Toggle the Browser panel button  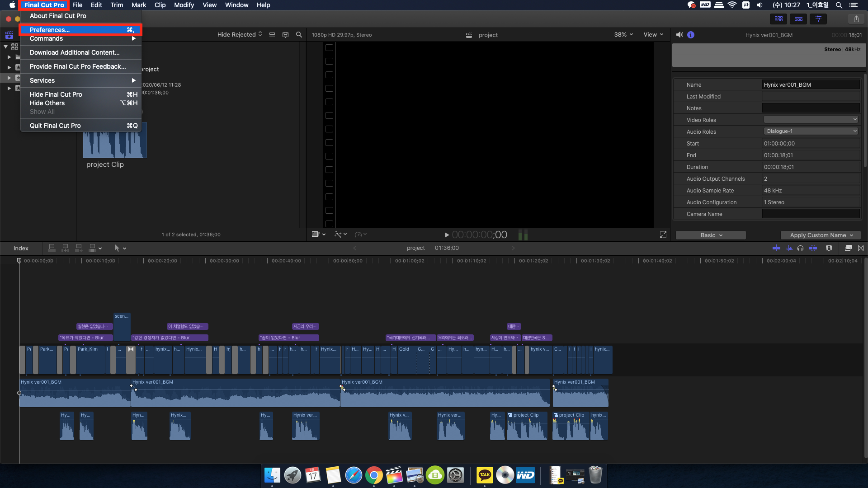pyautogui.click(x=778, y=19)
